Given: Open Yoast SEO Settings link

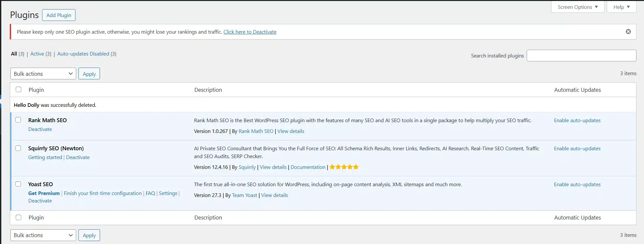Looking at the screenshot, I should tap(168, 193).
